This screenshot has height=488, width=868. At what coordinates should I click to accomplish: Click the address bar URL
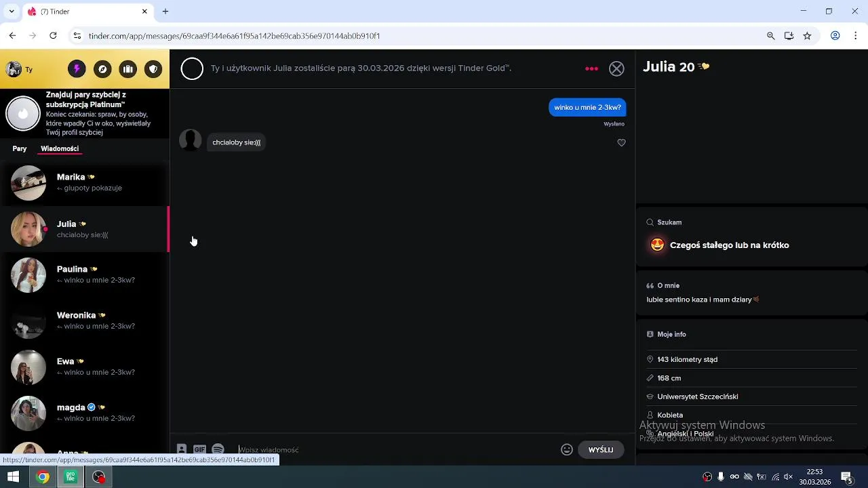click(x=234, y=36)
